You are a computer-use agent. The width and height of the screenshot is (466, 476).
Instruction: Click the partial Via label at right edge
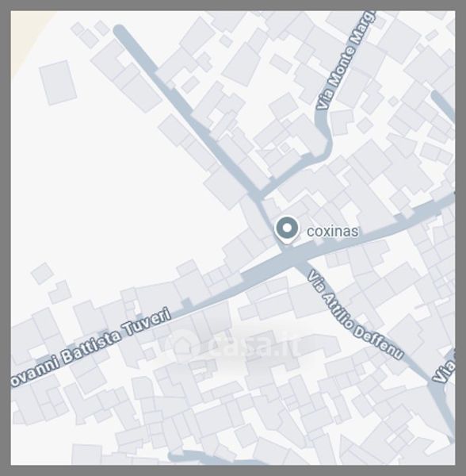pyautogui.click(x=444, y=370)
